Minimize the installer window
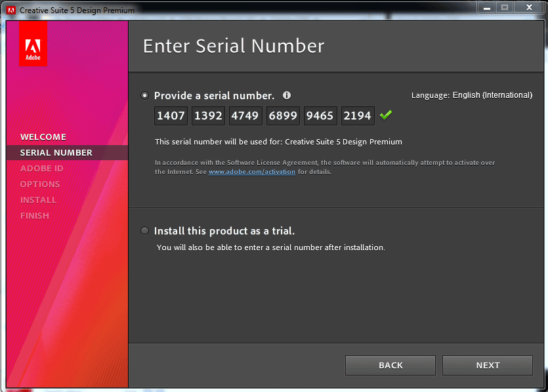 [x=487, y=8]
